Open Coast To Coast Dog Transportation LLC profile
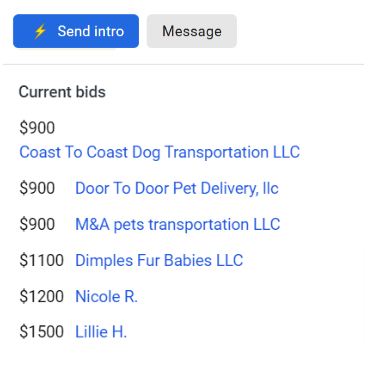 159,152
